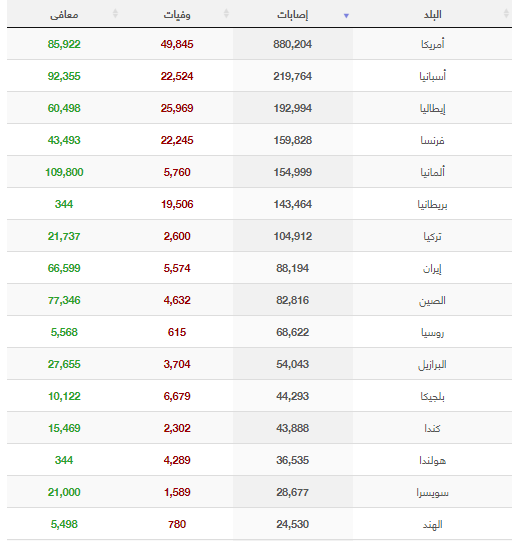Open the أمريكا country row
This screenshot has width=512, height=541.
[259, 44]
